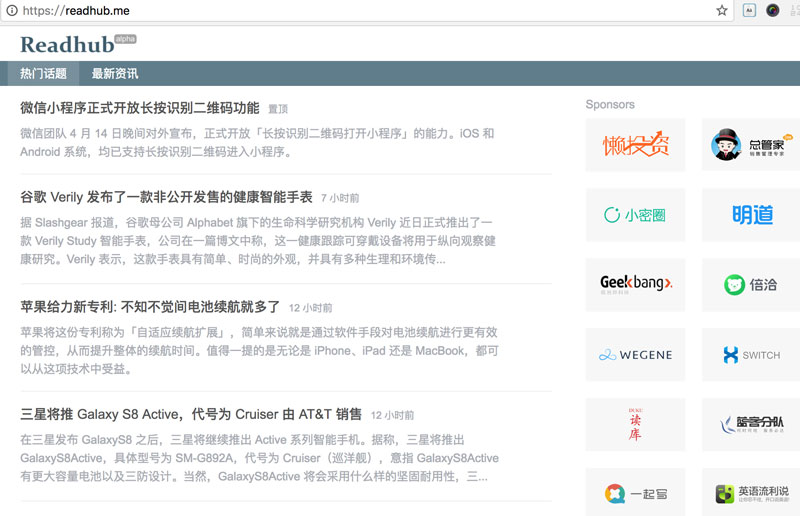Switch to the 最新资讯 tab
Screen dimensions: 800x516
(x=115, y=73)
